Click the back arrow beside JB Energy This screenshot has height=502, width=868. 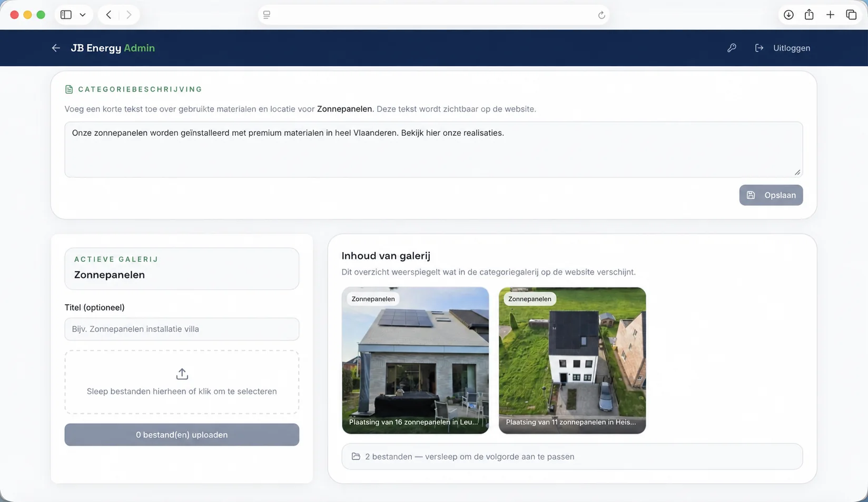56,48
